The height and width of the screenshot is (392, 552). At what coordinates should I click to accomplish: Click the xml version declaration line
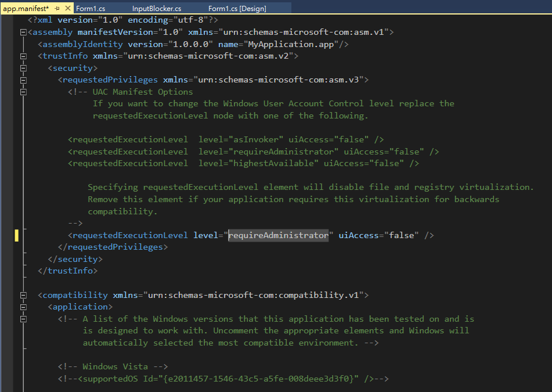(x=123, y=20)
